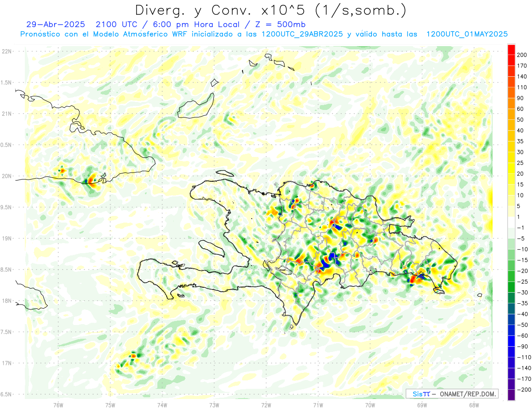Click the '-1' colorbar label

(522, 227)
